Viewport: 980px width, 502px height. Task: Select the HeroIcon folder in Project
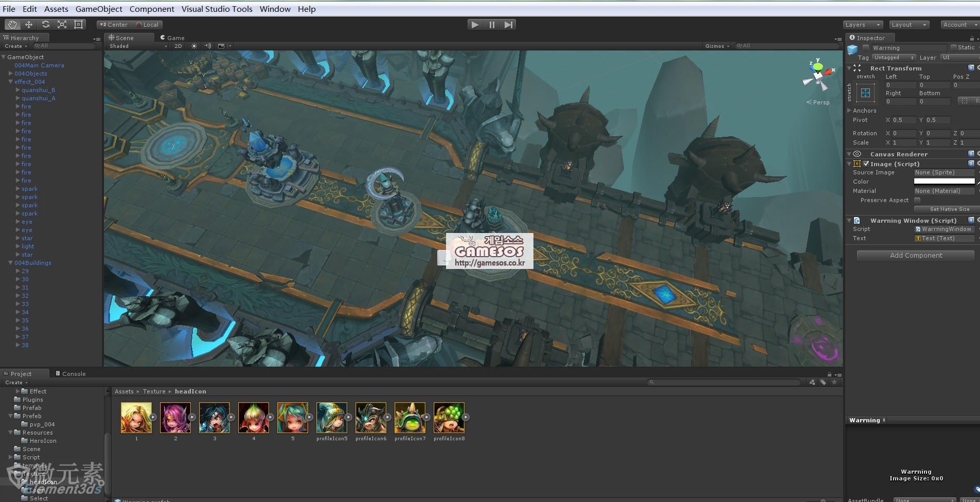43,441
